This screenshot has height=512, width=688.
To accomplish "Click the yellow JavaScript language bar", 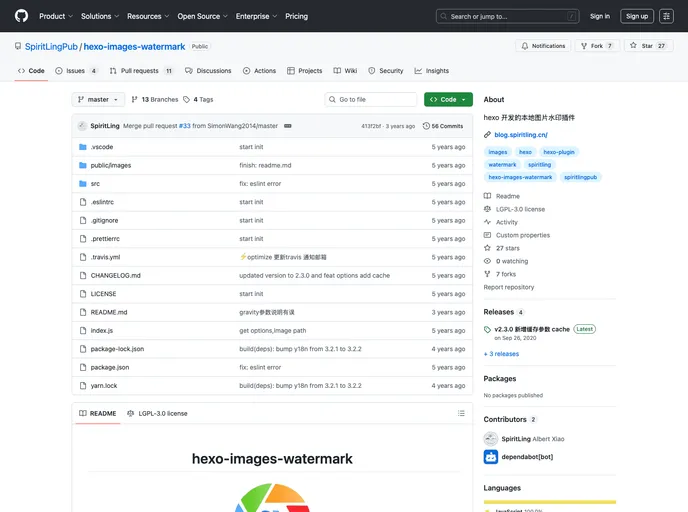I will coord(550,502).
